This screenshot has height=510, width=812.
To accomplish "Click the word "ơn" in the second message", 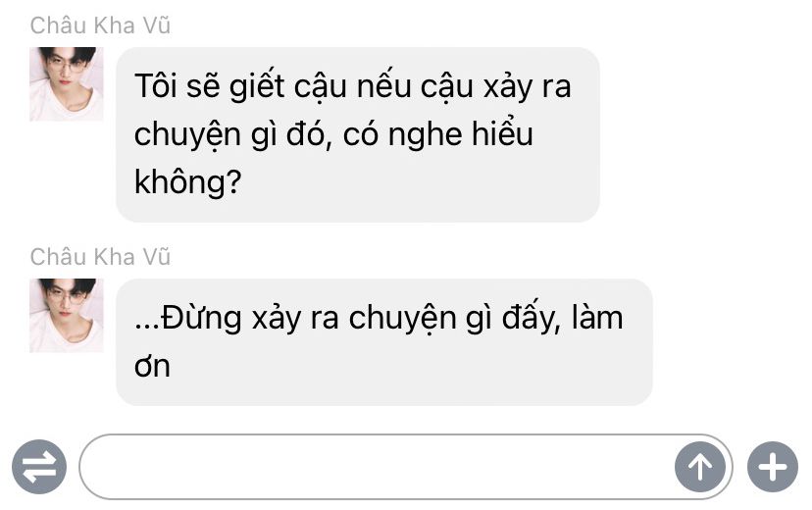I will coord(152,367).
